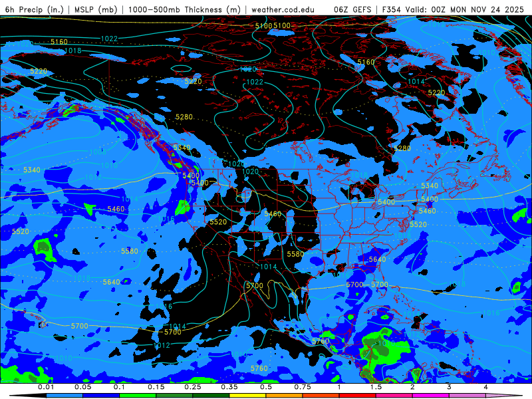Pick the lavender 3–4 legend swatch

click(x=467, y=396)
